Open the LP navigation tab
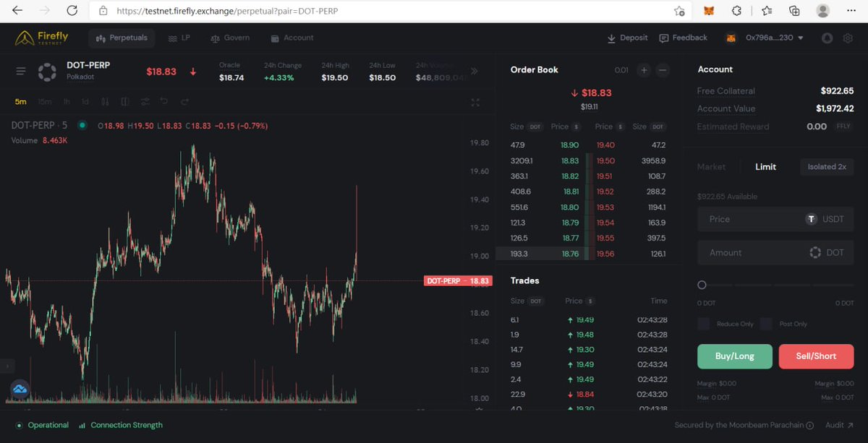The width and height of the screenshot is (868, 443). (x=179, y=38)
